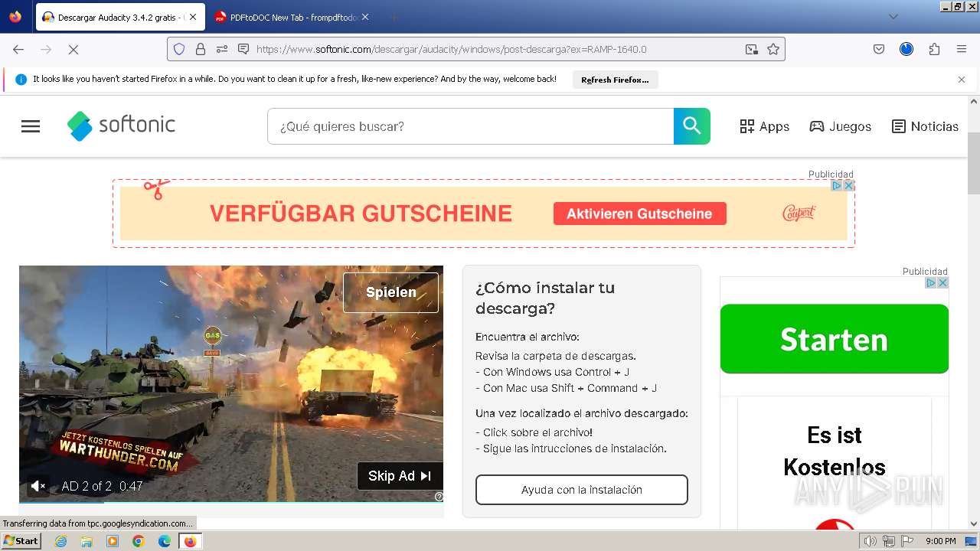980x551 pixels.
Task: Unmute the video ad
Action: click(38, 486)
